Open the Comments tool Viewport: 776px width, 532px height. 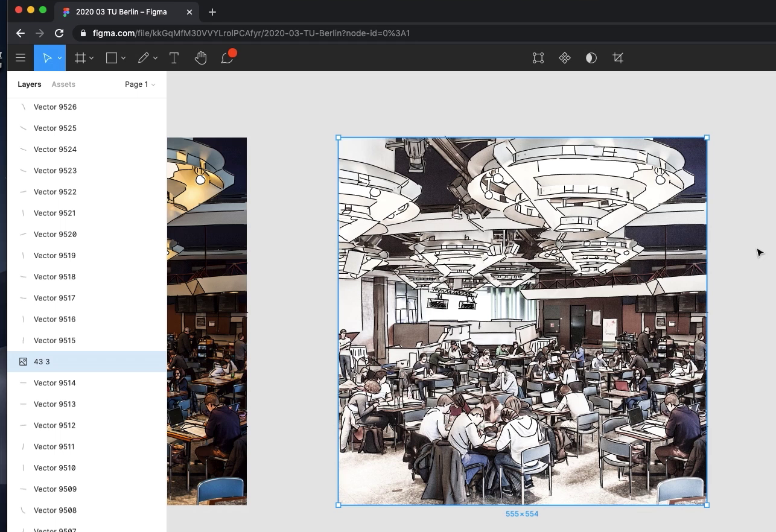(227, 58)
